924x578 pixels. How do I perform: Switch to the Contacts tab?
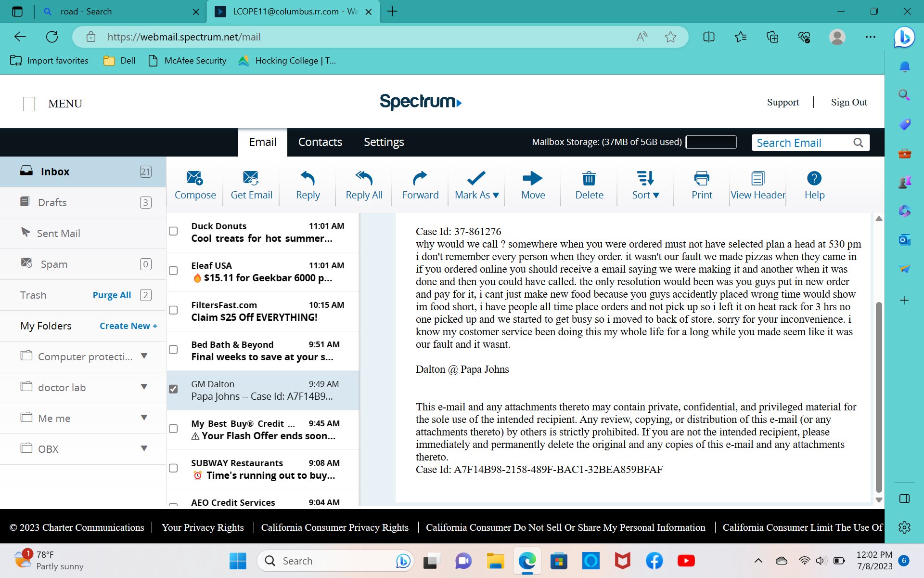click(x=320, y=142)
